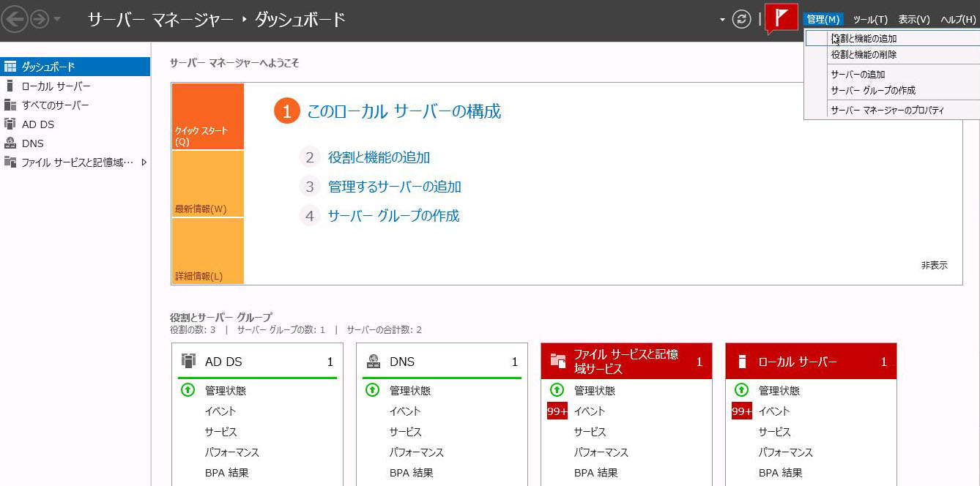This screenshot has height=486, width=980.
Task: Select ローカル サーバー in the sidebar
Action: tap(75, 86)
